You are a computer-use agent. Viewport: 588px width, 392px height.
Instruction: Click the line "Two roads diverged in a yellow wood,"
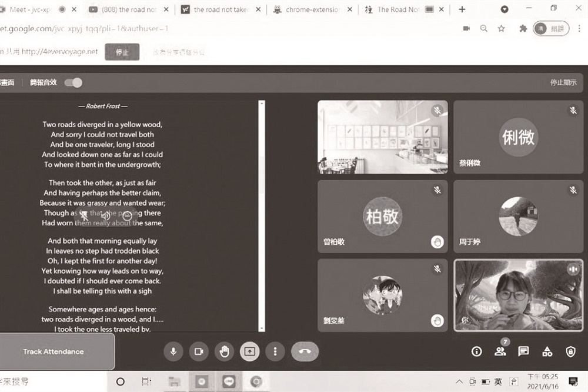[102, 124]
